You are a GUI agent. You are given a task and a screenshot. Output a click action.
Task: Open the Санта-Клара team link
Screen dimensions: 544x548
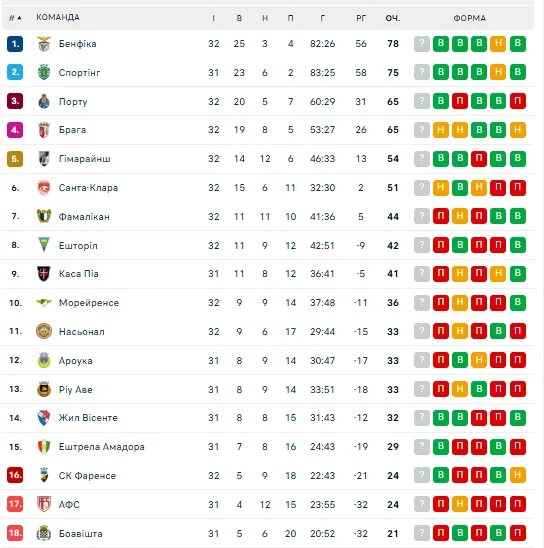(88, 188)
